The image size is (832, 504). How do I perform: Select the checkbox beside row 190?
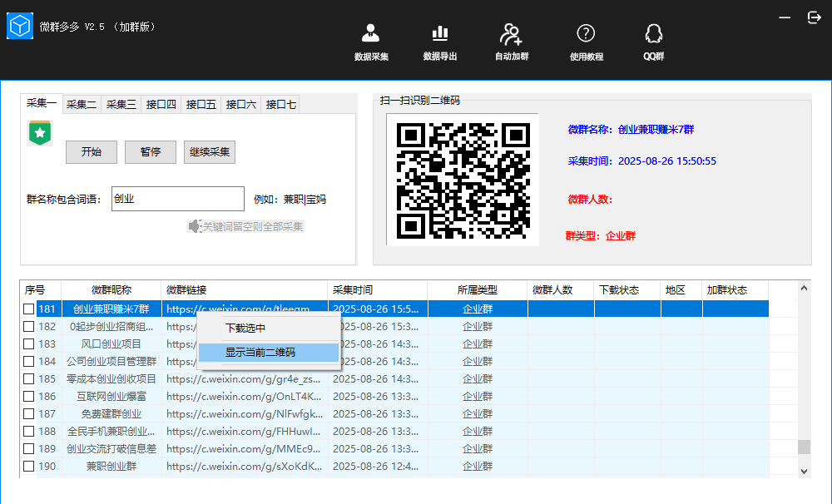(x=29, y=467)
